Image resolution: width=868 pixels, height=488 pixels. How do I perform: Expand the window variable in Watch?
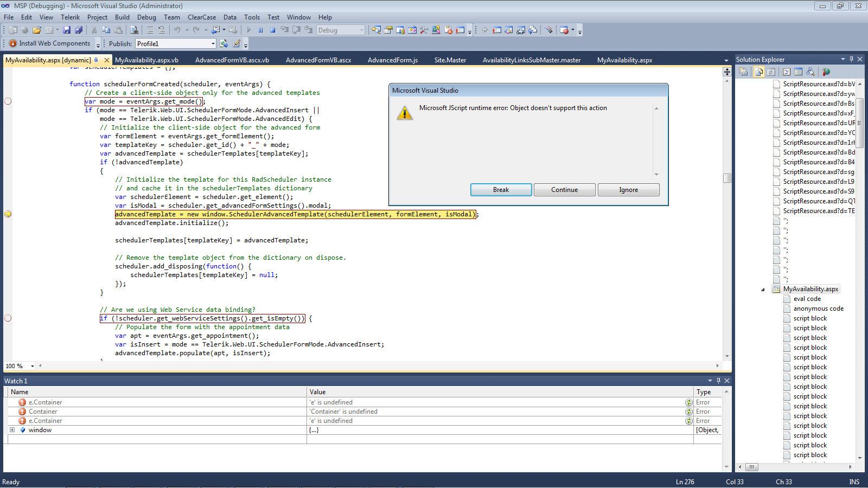[x=12, y=430]
